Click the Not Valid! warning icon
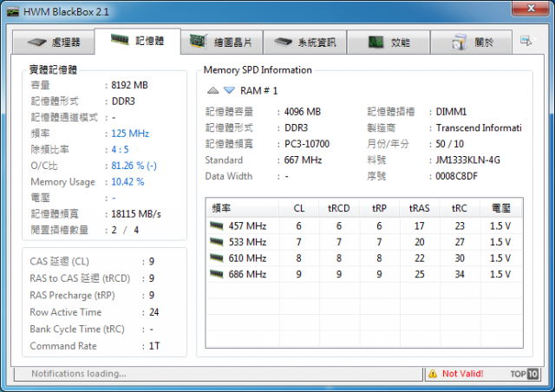 pyautogui.click(x=433, y=374)
